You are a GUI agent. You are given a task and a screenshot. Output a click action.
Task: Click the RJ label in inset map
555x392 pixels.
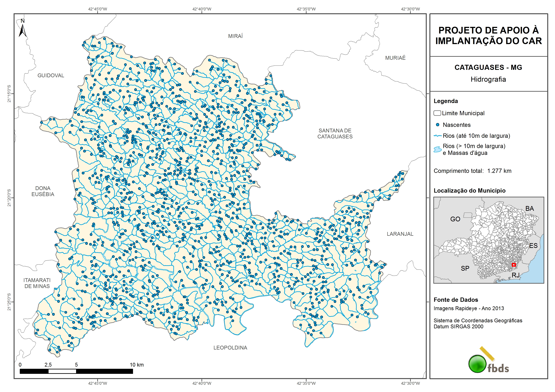[x=515, y=275]
